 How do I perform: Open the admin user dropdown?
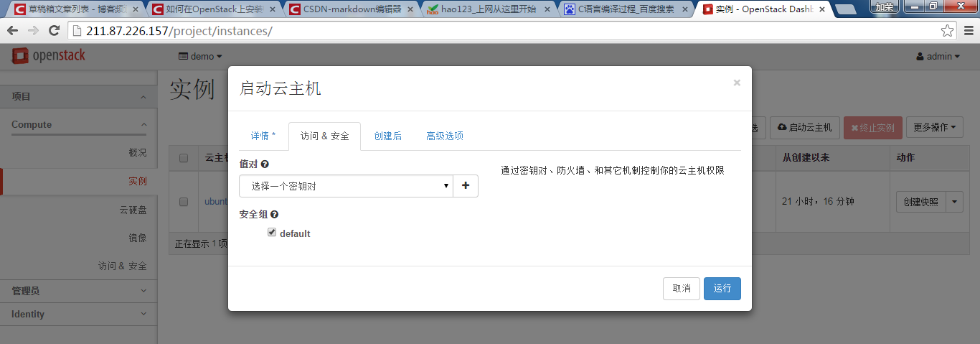[x=938, y=56]
